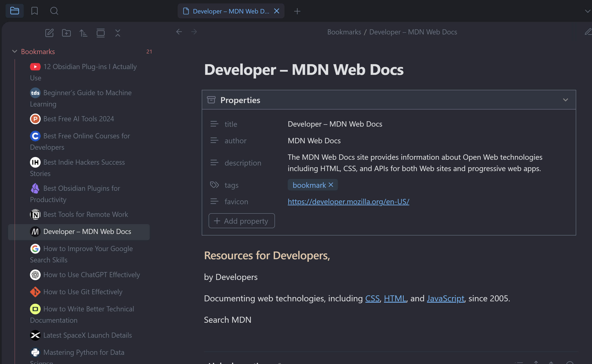This screenshot has height=364, width=592.
Task: Navigate back with the left arrow
Action: point(179,32)
